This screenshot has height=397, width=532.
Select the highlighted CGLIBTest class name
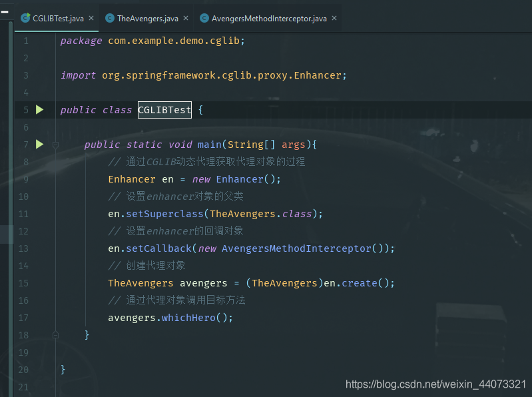tap(164, 110)
